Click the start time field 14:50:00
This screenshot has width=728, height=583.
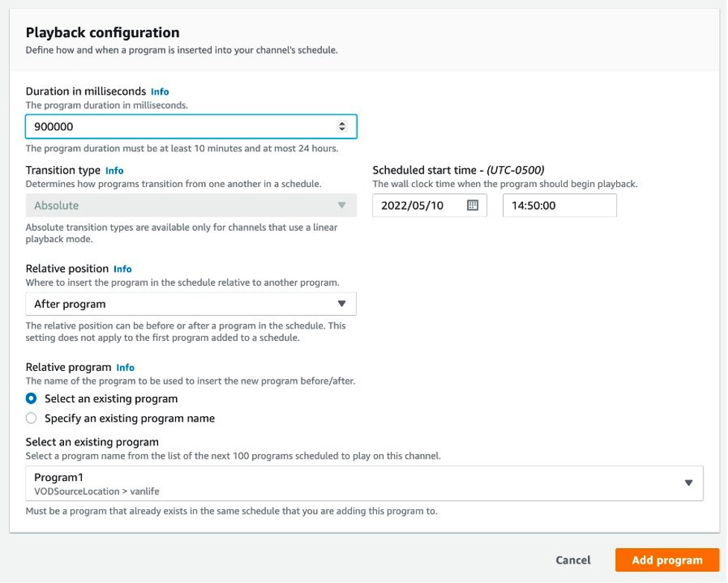pyautogui.click(x=559, y=206)
